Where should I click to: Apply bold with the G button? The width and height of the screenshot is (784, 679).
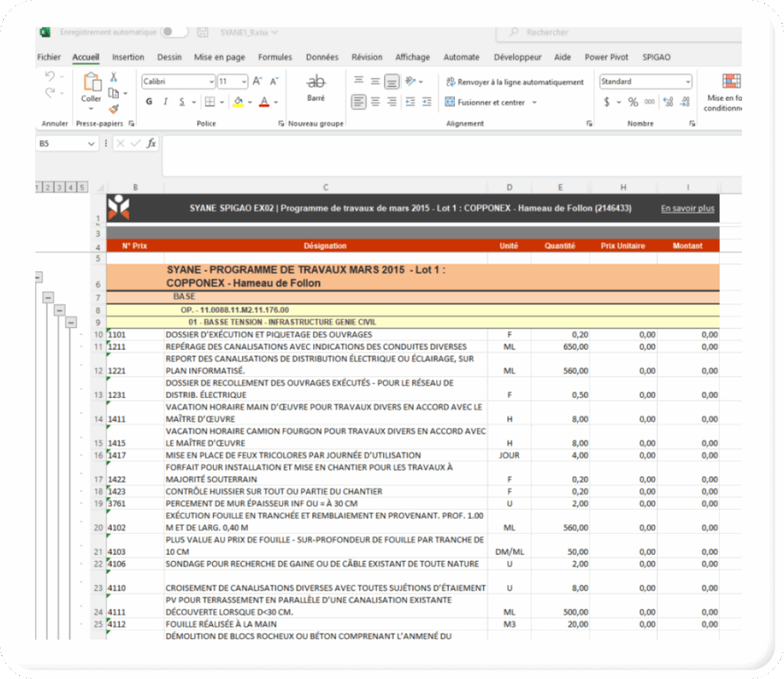149,102
